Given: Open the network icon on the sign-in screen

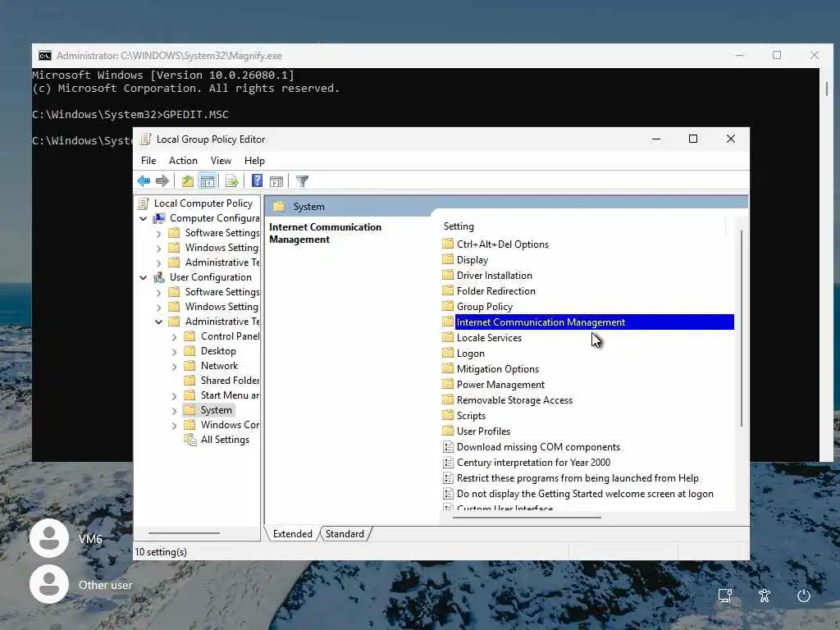Looking at the screenshot, I should [x=725, y=596].
